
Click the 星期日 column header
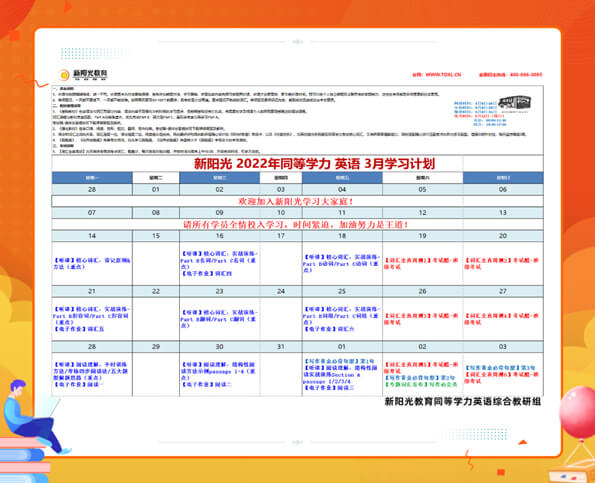(503, 178)
